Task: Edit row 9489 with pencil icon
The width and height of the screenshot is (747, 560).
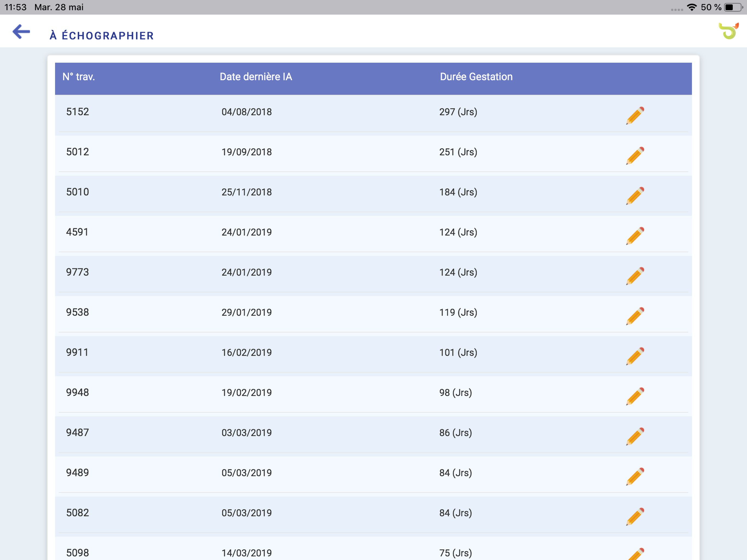Action: [x=635, y=477]
